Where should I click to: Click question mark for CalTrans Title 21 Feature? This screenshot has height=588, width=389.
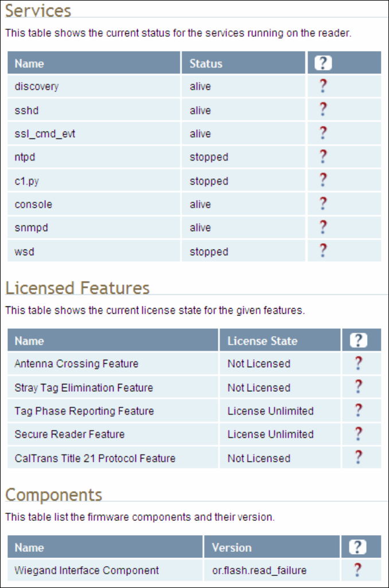pyautogui.click(x=358, y=458)
